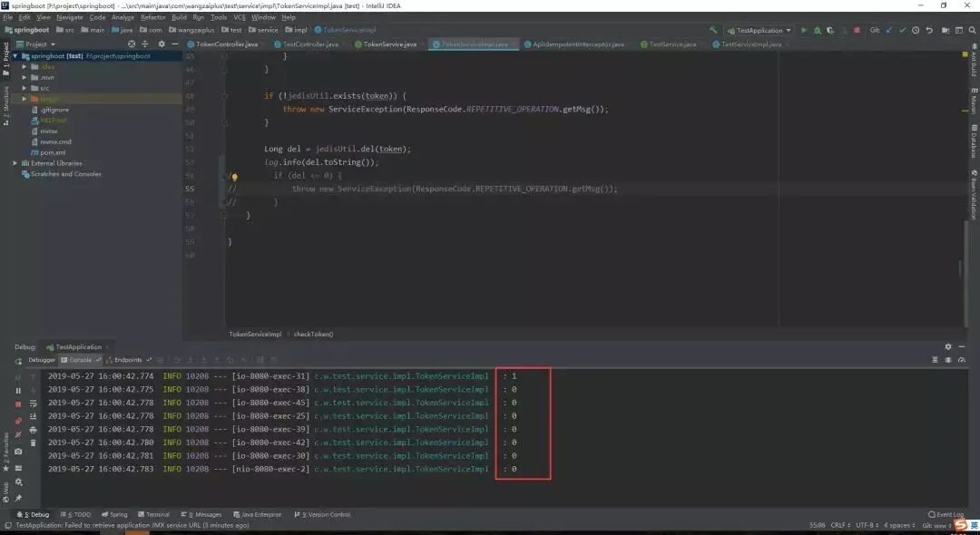The width and height of the screenshot is (980, 535).
Task: Stop the application using the red square in top toolbar
Action: point(857,30)
